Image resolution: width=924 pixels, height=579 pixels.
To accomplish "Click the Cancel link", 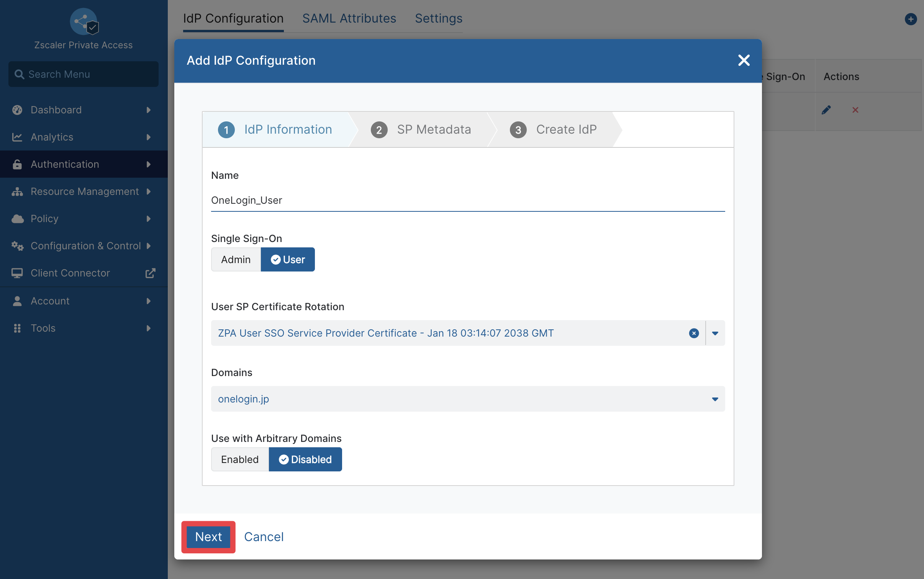I will [264, 537].
